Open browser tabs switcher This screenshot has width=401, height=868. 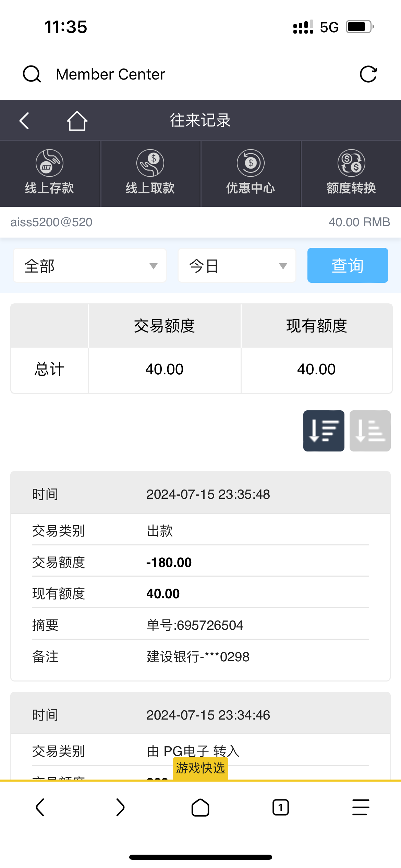281,807
